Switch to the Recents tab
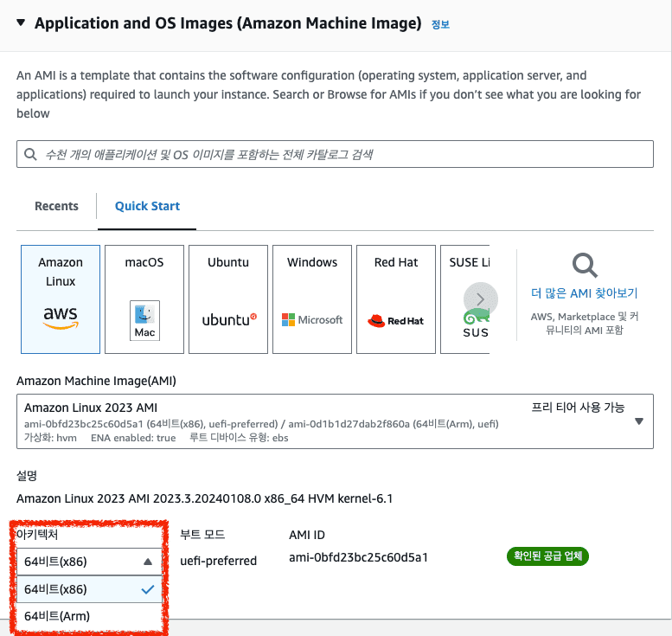This screenshot has height=636, width=672. (56, 206)
